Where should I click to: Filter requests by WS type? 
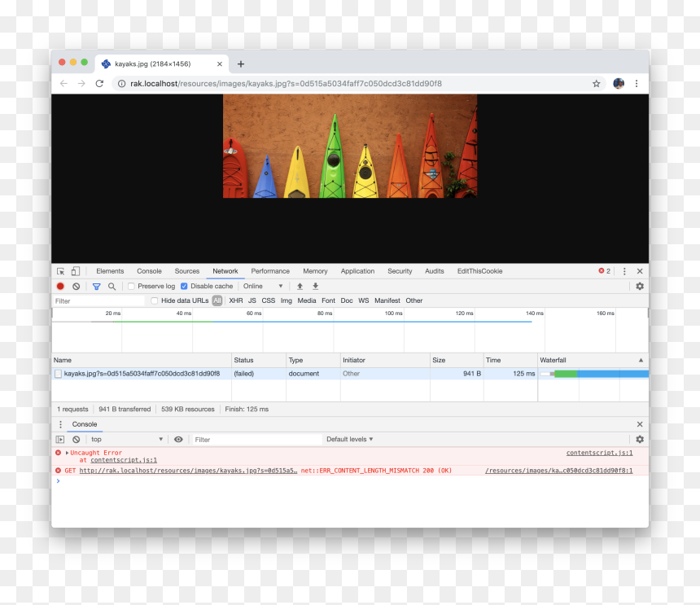363,300
